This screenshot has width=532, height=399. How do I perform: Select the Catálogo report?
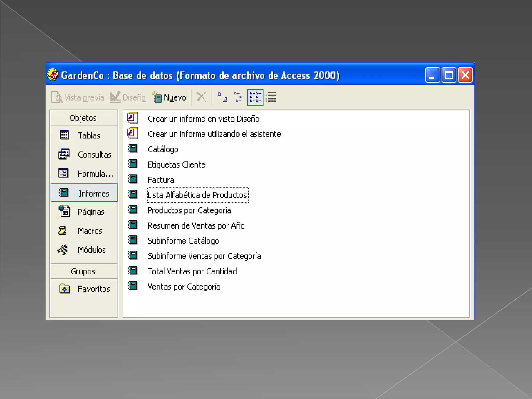tap(163, 149)
